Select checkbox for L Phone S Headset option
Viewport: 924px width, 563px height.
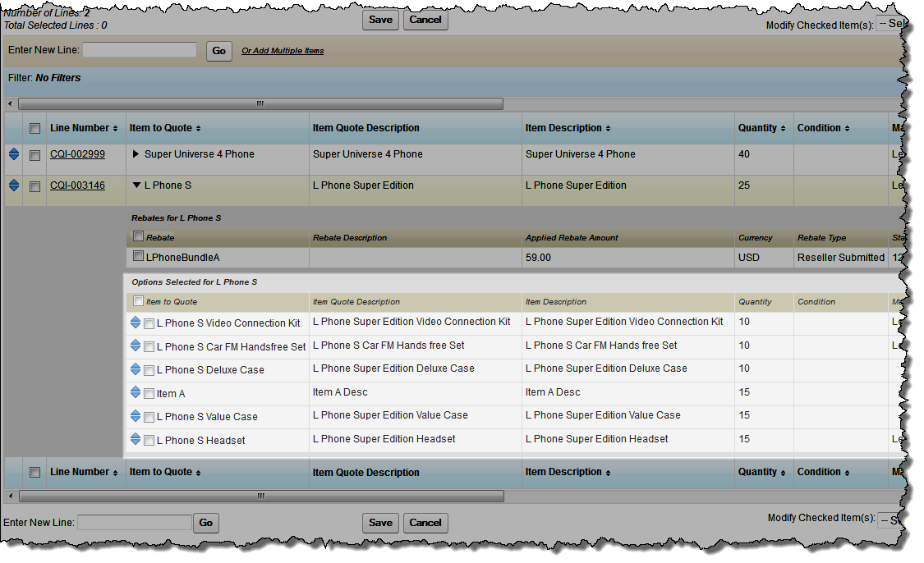coord(149,441)
